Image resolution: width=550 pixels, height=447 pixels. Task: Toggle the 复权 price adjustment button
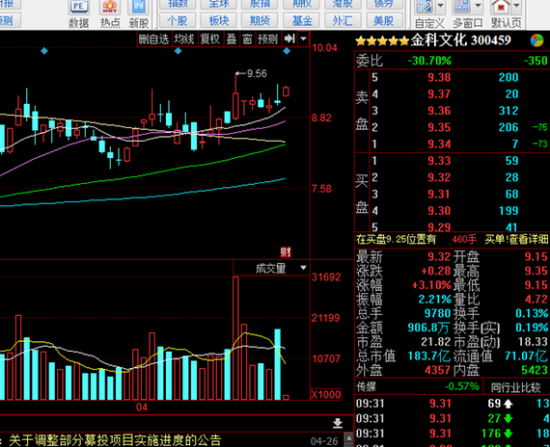pos(210,39)
